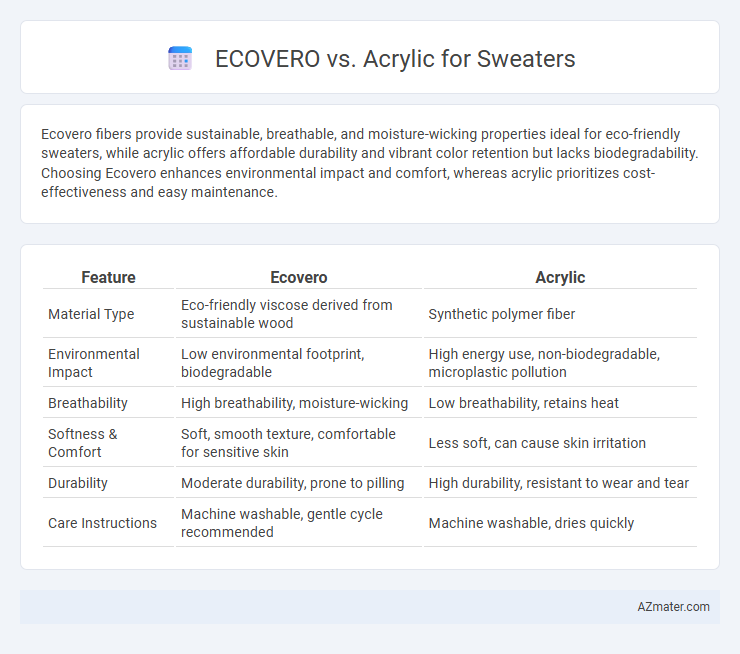This screenshot has height=654, width=740.
Task: Click cell 'High energy use, non-biodegradable, microplastic pollution'
Action: pos(560,363)
